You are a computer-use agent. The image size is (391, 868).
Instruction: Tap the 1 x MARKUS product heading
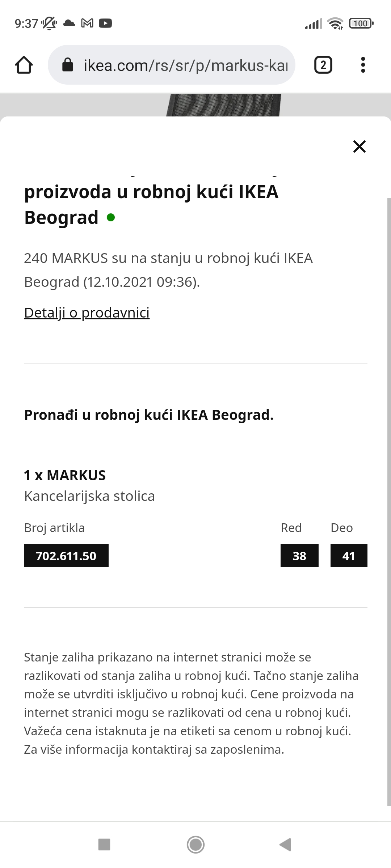[x=65, y=475]
